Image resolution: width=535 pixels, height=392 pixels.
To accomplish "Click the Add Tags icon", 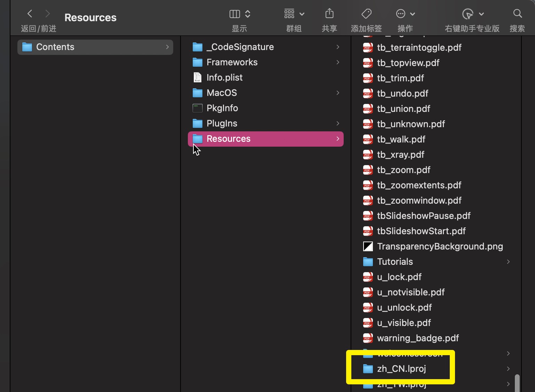I will (x=366, y=14).
